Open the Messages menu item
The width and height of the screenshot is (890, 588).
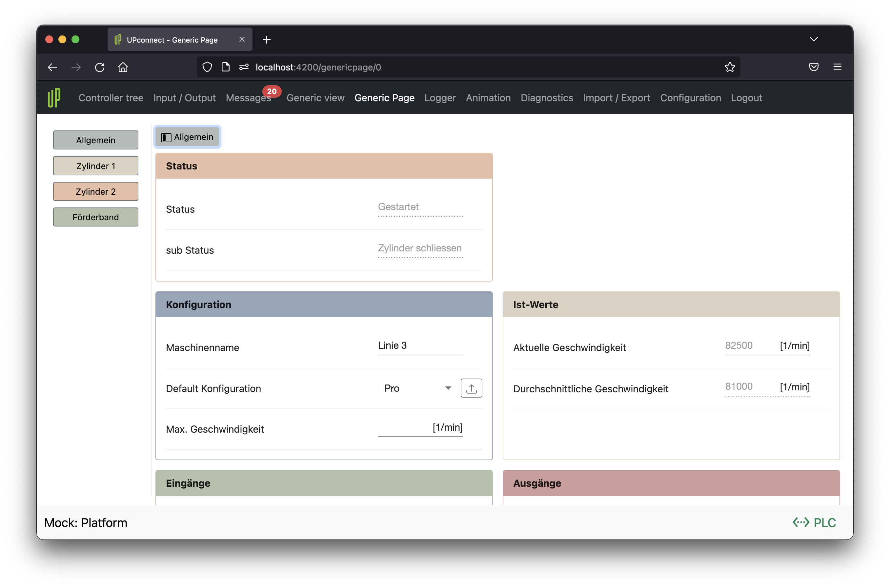click(x=248, y=98)
